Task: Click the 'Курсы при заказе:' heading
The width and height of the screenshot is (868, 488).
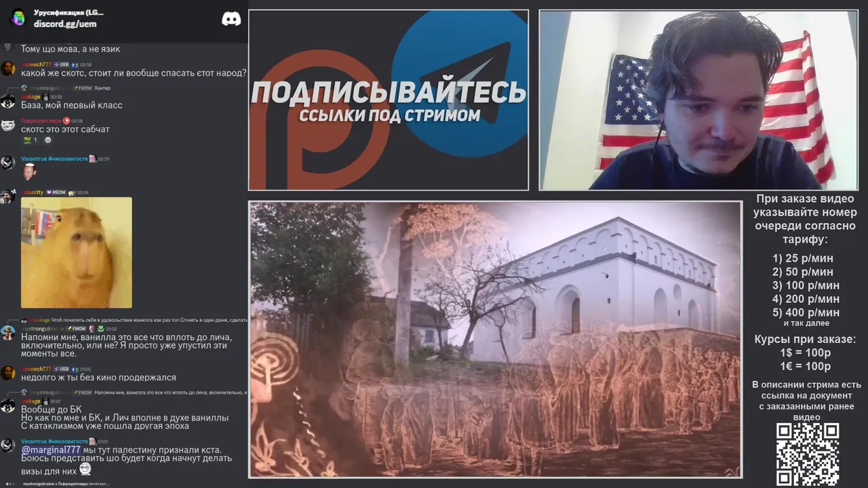Action: point(805,340)
